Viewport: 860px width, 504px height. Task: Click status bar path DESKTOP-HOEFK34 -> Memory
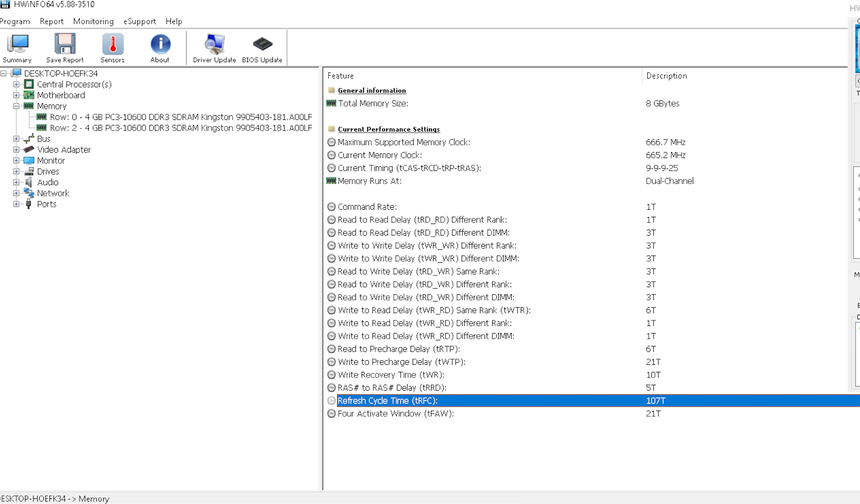tap(55, 498)
